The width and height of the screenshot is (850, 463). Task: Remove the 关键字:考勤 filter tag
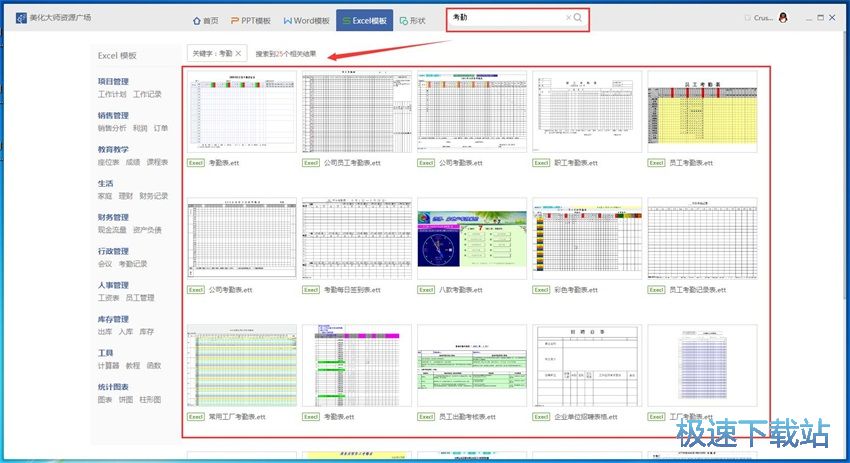[238, 53]
